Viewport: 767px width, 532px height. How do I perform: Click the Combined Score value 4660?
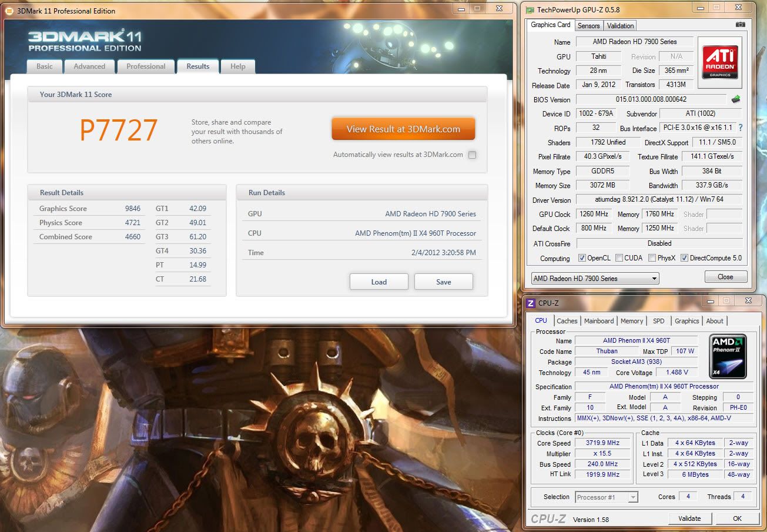(x=133, y=237)
